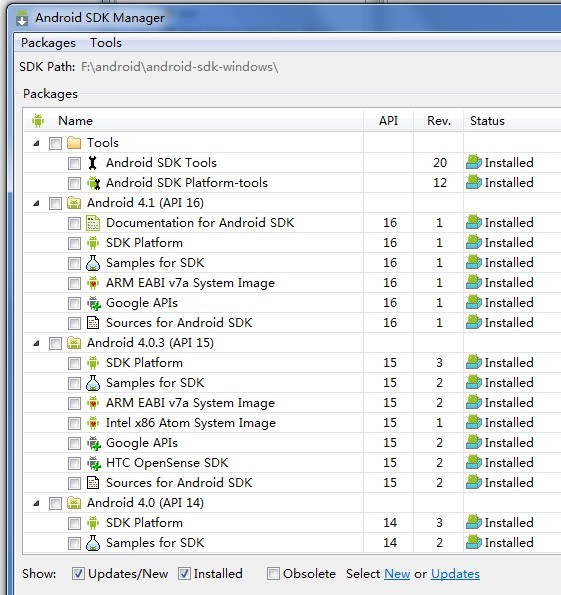Click the Android SDK Platform-tools icon
Screen dimensions: 561x595
93,183
